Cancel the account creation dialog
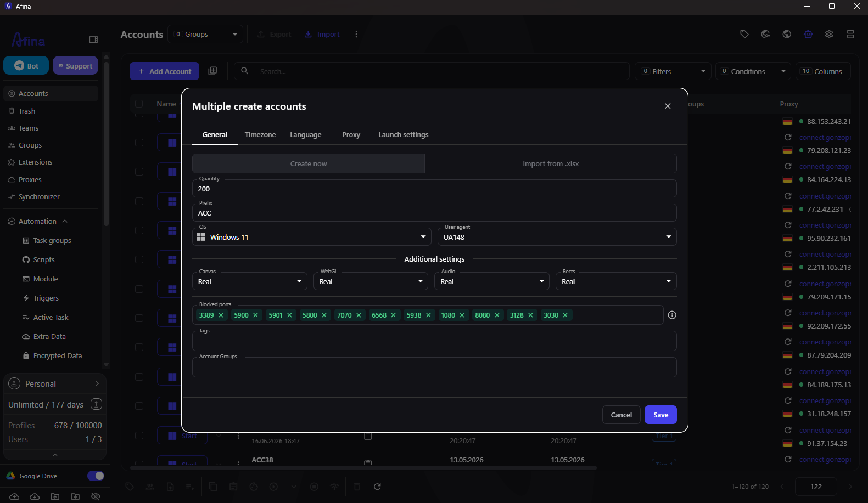The height and width of the screenshot is (503, 868). coord(621,415)
